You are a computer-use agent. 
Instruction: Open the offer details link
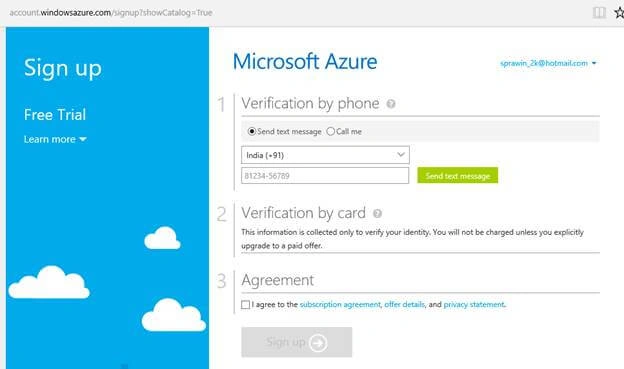(x=404, y=305)
